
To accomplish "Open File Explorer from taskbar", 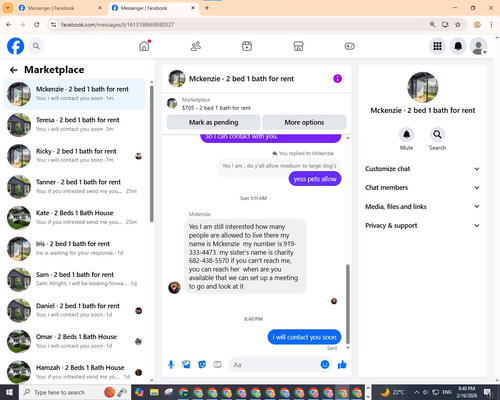I will click(154, 392).
